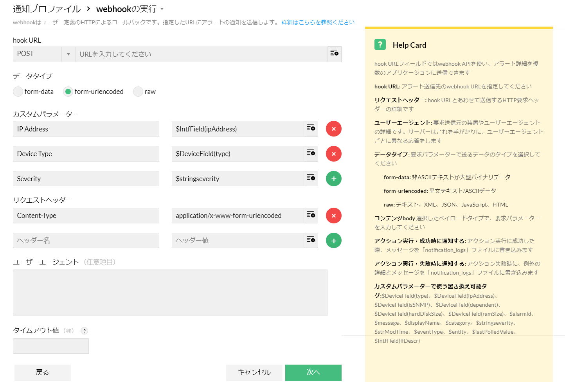Viewport: 565px width, 392px height.
Task: Click the Help Card question mark icon
Action: pos(380,45)
